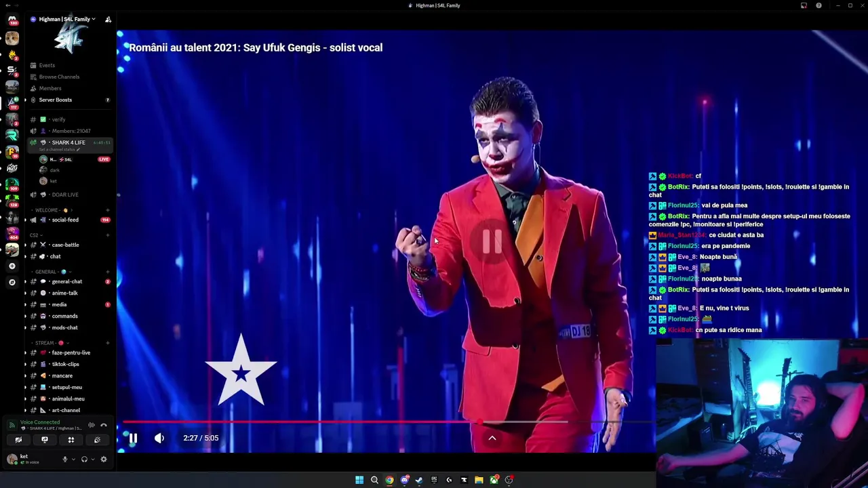Expand stream controls chevron at bottom
This screenshot has width=868, height=488.
click(x=492, y=438)
